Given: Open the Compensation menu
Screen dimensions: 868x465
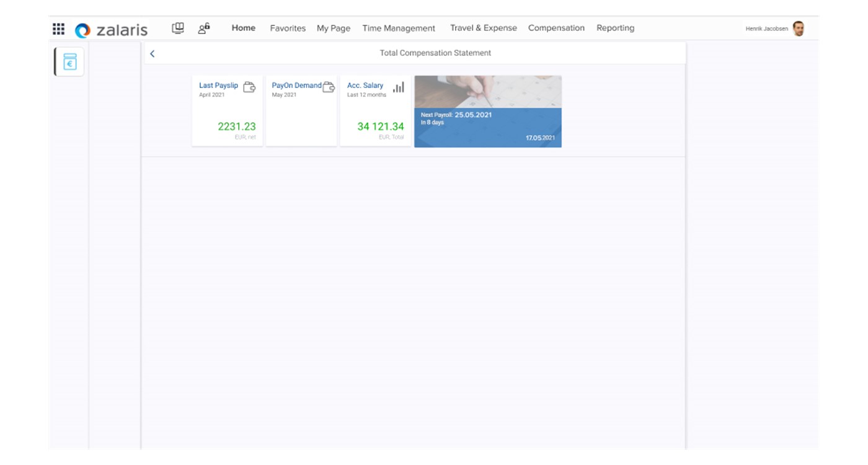Looking at the screenshot, I should (556, 28).
